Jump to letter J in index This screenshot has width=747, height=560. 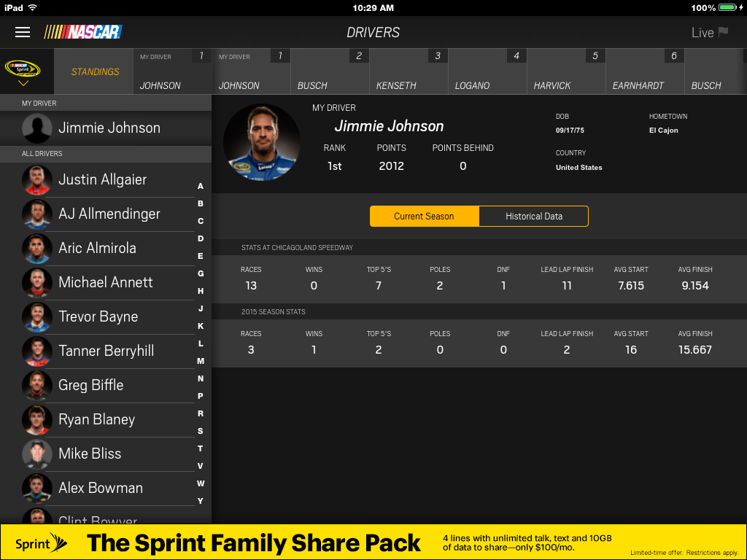[201, 308]
